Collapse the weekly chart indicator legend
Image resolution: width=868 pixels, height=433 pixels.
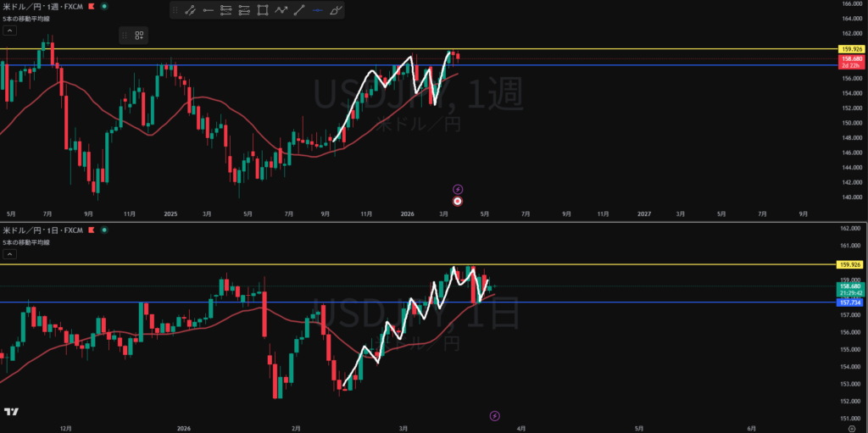tap(9, 31)
